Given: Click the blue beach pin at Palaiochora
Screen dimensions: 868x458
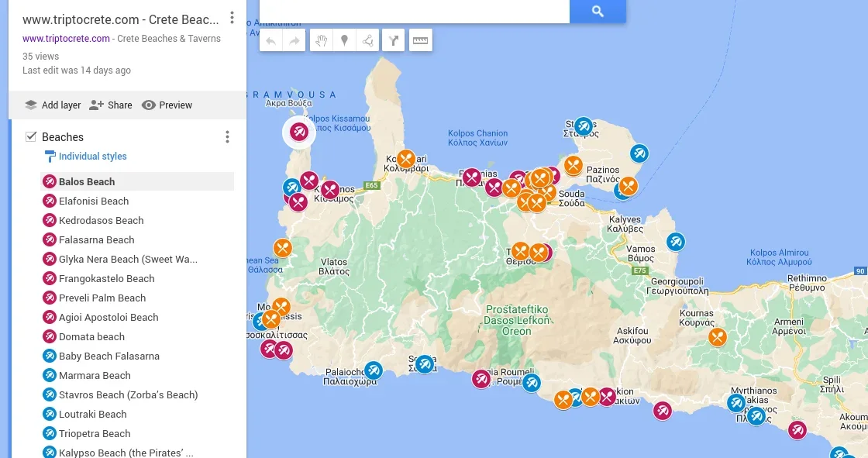Looking at the screenshot, I should [373, 370].
